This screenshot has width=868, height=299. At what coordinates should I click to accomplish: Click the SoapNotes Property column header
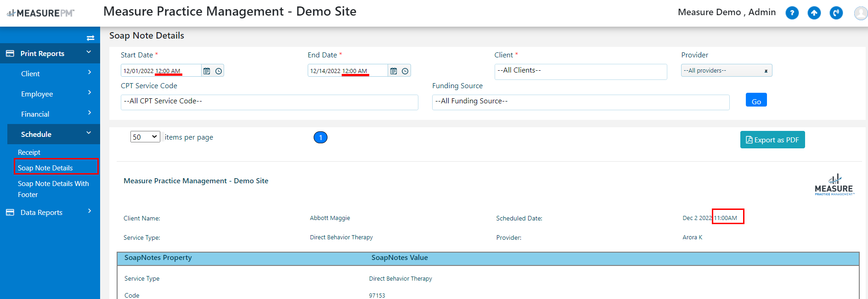click(158, 258)
